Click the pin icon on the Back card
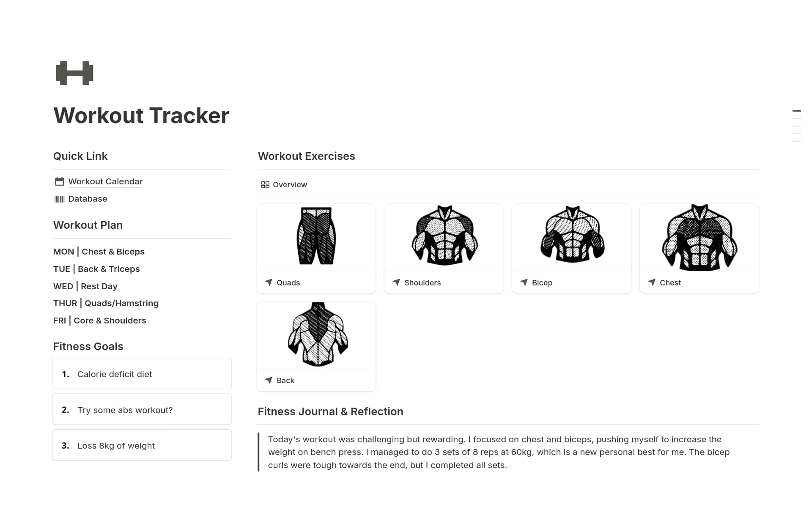The height and width of the screenshot is (507, 812). [269, 380]
